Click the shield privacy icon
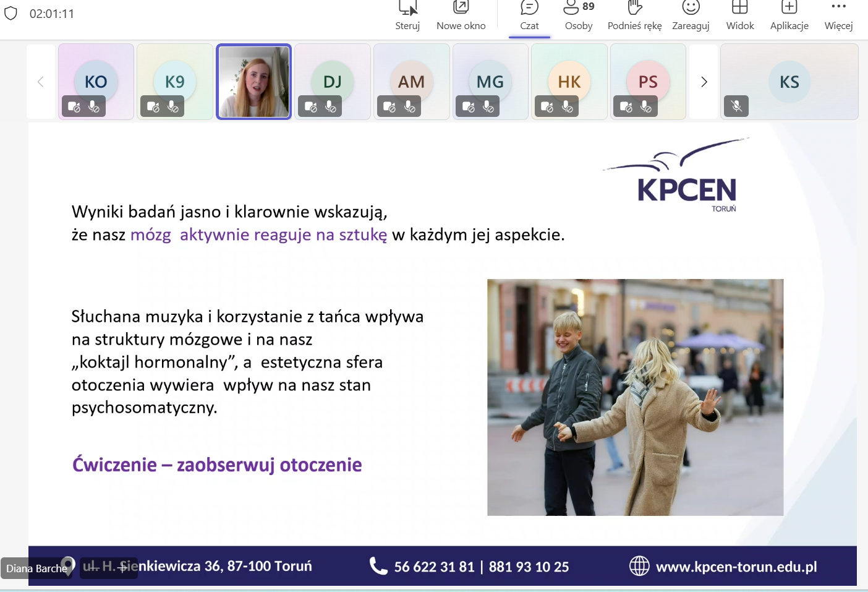 11,14
